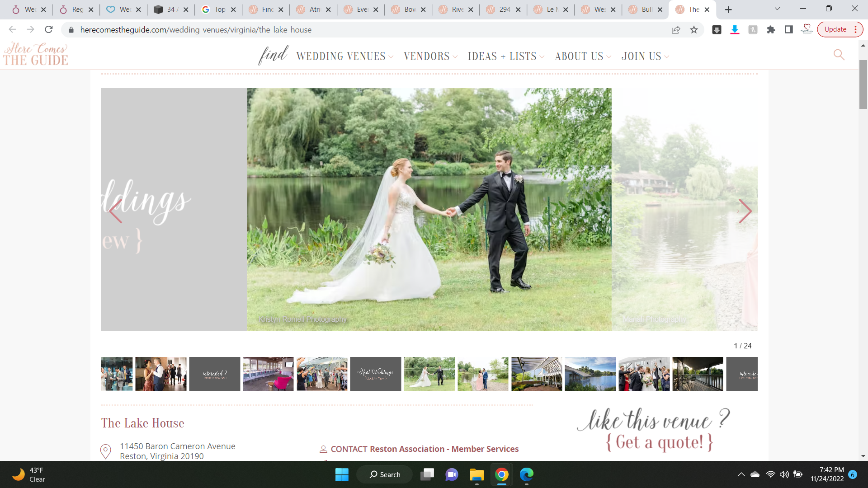Go to previous carousel photo arrow
This screenshot has width=868, height=488.
pyautogui.click(x=116, y=211)
